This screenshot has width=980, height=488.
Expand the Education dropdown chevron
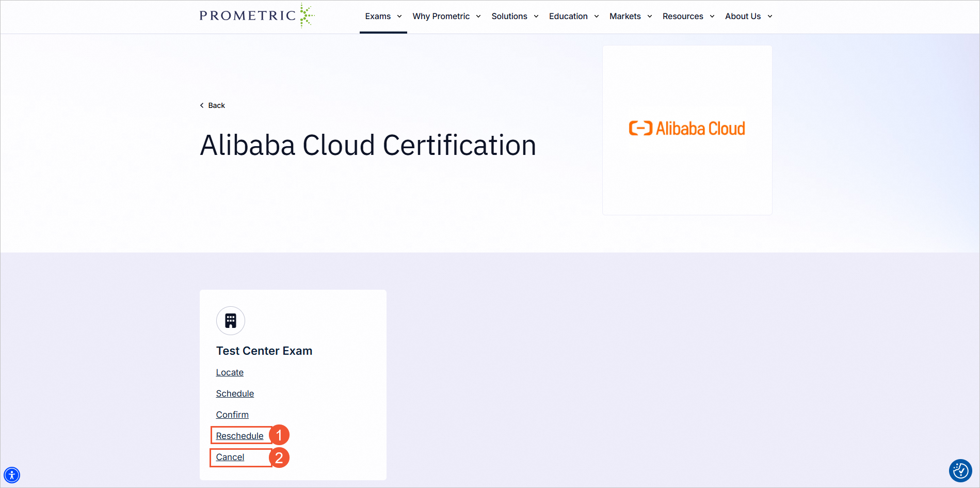597,17
